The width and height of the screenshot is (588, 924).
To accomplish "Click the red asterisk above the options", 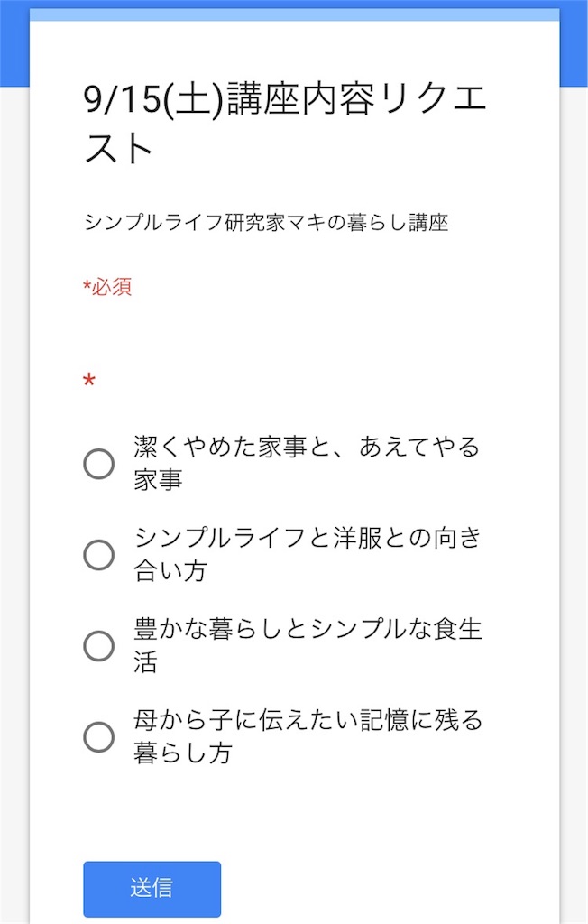I will pyautogui.click(x=88, y=382).
